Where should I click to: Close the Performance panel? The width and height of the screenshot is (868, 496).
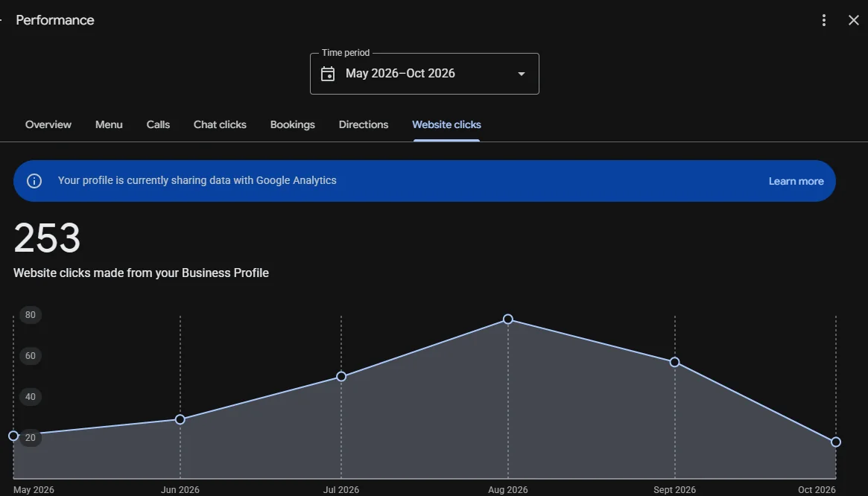[x=854, y=21]
